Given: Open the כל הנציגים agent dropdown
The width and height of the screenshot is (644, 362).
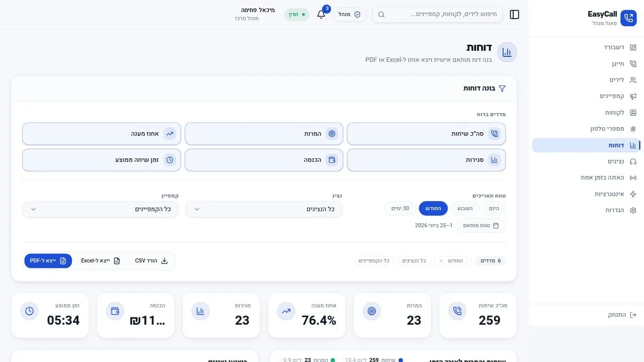Looking at the screenshot, I should point(264,209).
